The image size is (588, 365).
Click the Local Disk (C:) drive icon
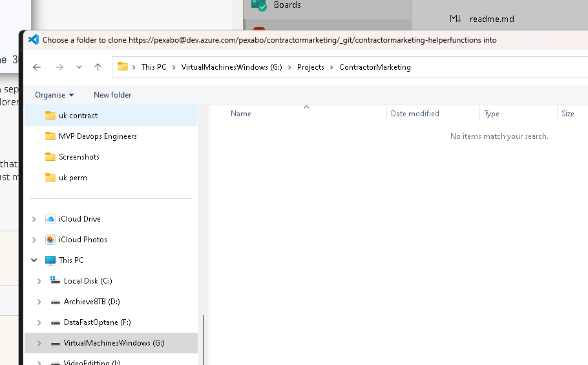tap(55, 280)
